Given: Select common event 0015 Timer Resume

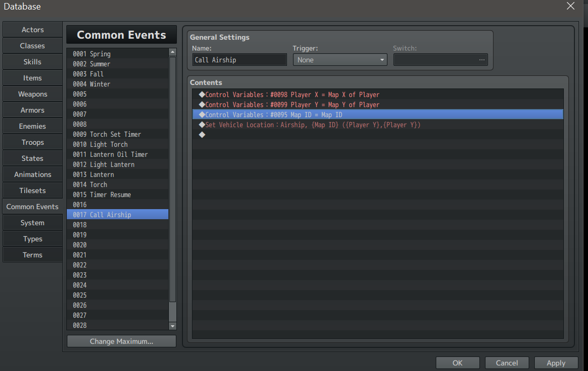Looking at the screenshot, I should 118,195.
